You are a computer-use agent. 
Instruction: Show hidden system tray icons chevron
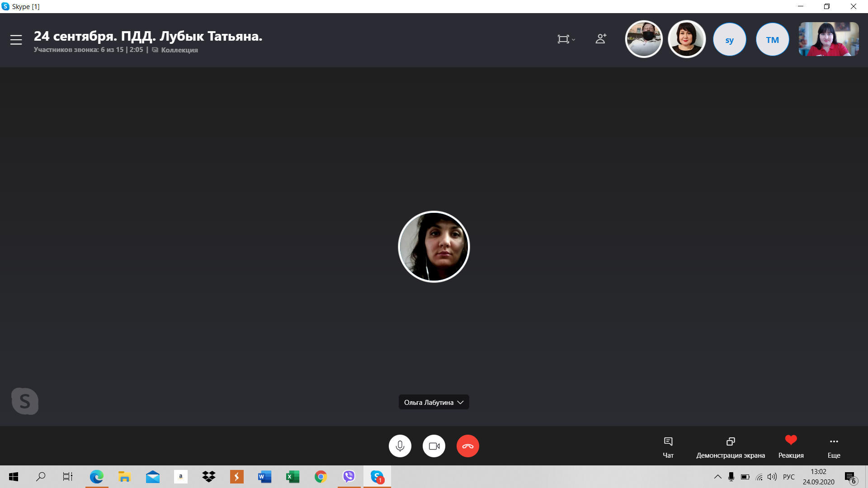[717, 477]
